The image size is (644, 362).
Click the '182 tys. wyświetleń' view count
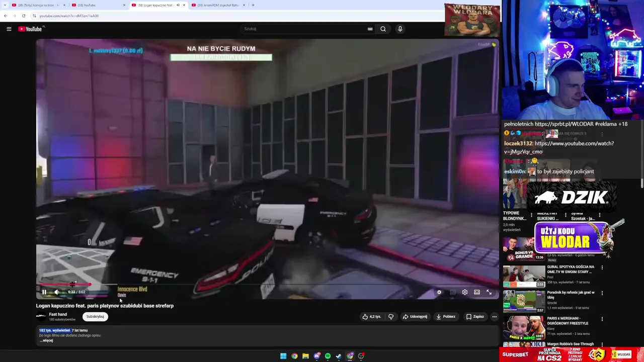54,330
